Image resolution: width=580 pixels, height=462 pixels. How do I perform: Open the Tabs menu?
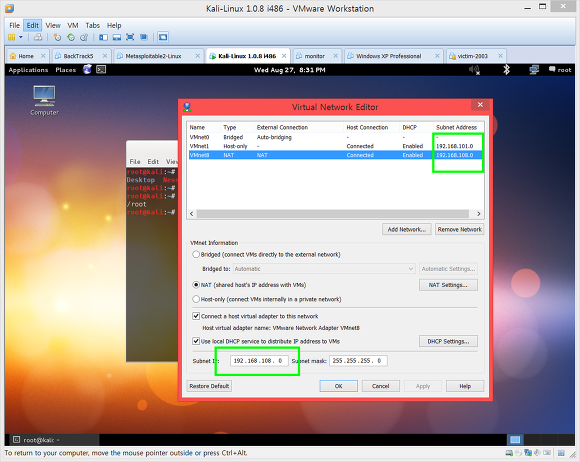pyautogui.click(x=92, y=25)
